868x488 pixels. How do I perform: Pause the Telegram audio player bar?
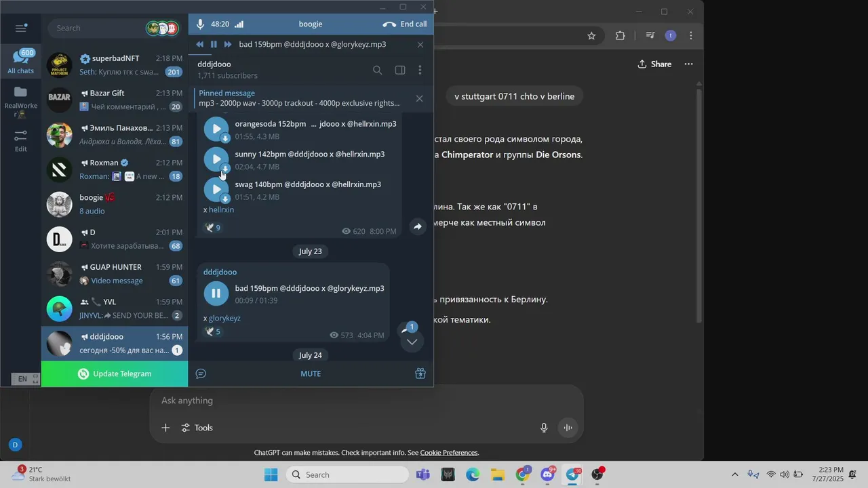coord(214,44)
